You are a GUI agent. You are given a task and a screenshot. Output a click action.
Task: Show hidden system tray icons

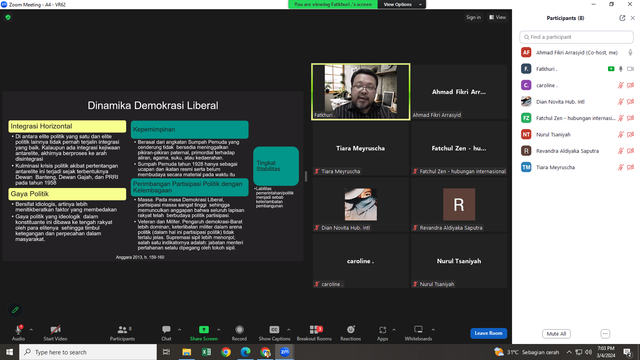(x=569, y=352)
